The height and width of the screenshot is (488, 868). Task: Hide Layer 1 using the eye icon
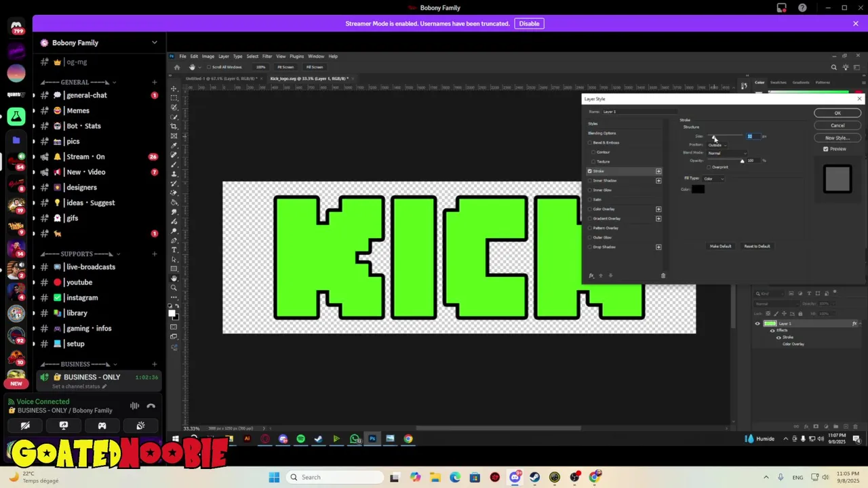click(757, 324)
